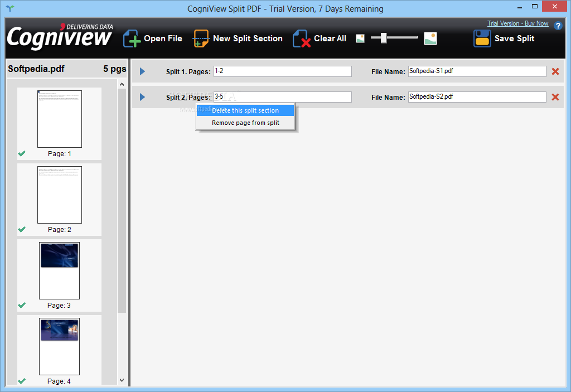Click the Softpedia-S2.pdf file name field
Viewport: 571px width, 392px height.
[x=477, y=97]
